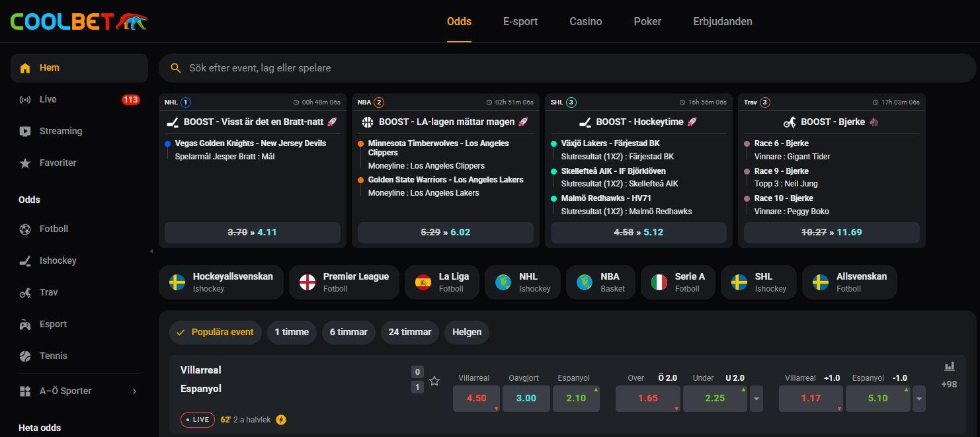The height and width of the screenshot is (437, 980).
Task: Add the Trav boost at 11.69
Action: click(x=832, y=232)
